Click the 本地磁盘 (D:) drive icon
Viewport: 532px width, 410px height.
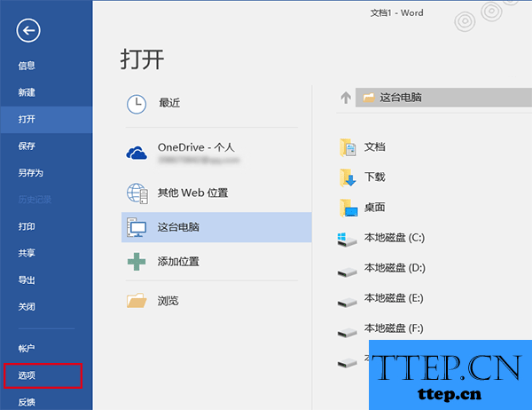pos(347,272)
